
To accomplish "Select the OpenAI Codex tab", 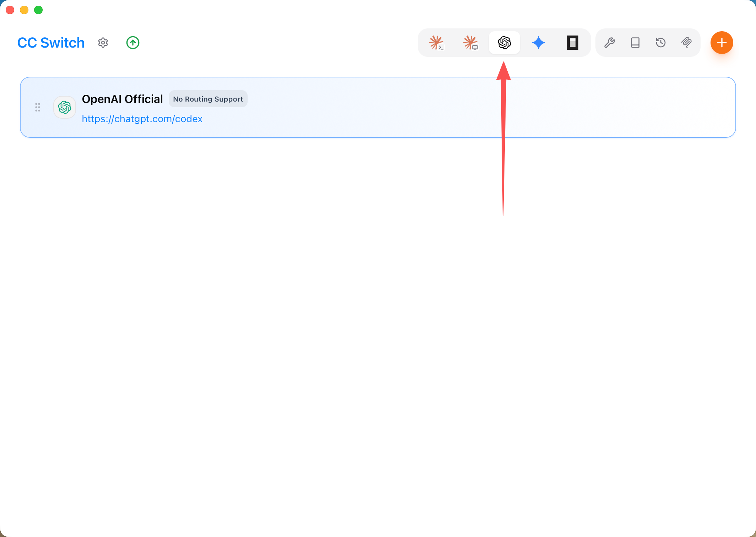I will 504,43.
